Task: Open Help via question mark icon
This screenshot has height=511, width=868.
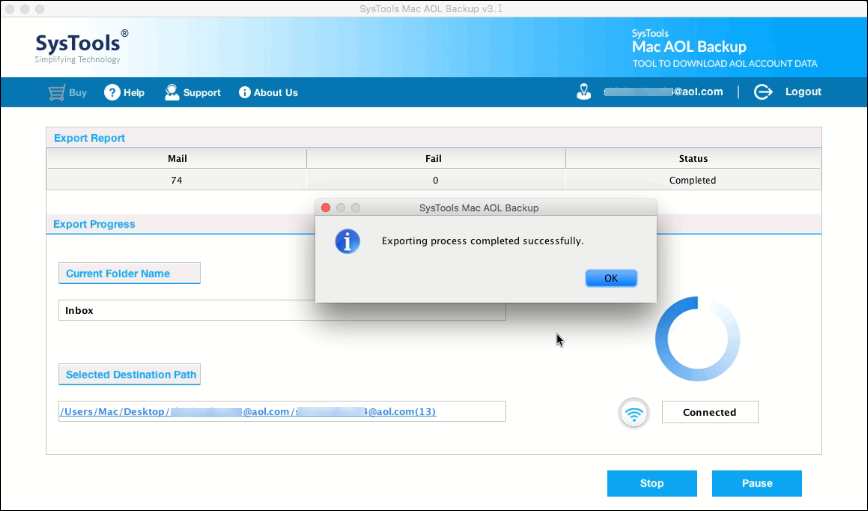Action: pos(112,92)
